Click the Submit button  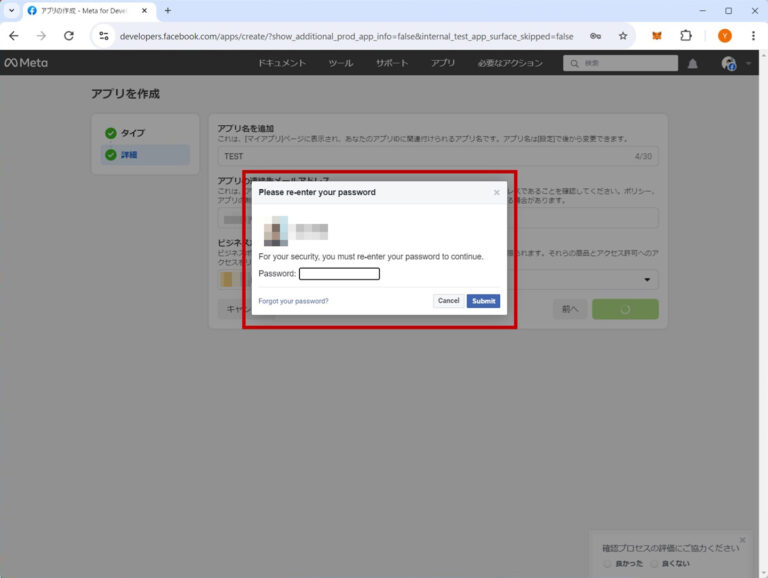click(x=483, y=301)
